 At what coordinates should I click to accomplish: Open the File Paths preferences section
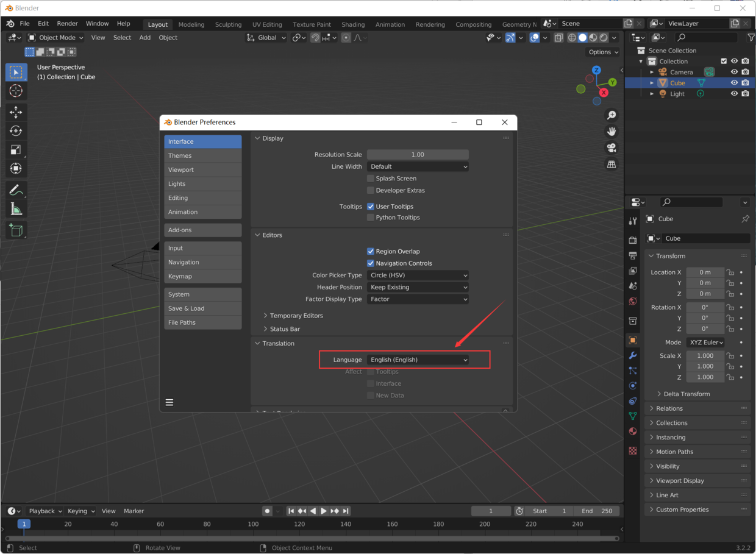point(202,322)
